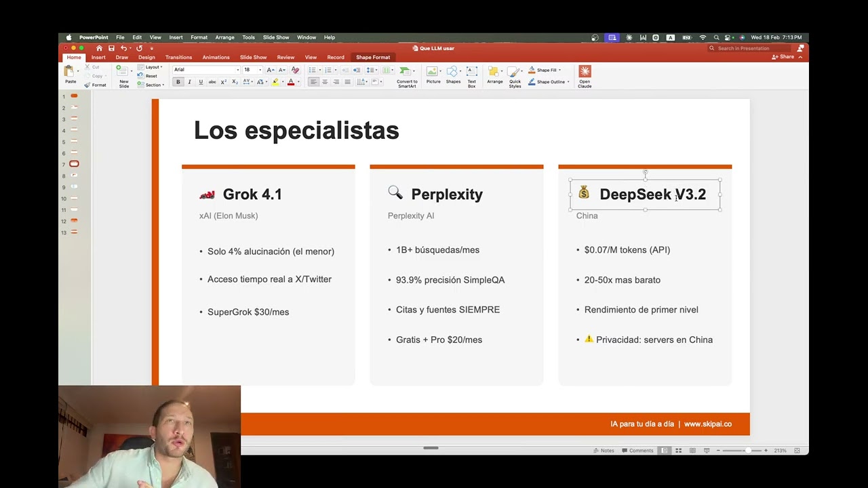Open the Notes pane

(x=604, y=450)
